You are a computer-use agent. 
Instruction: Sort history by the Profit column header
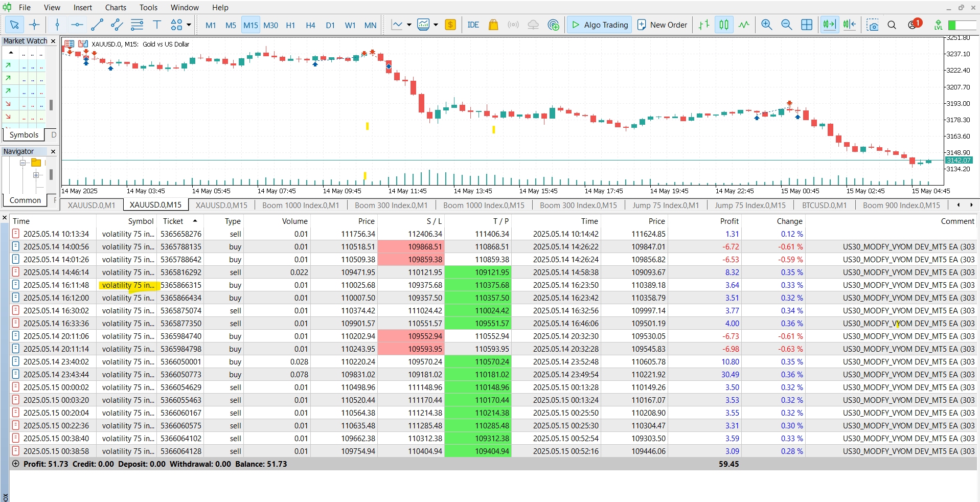click(x=729, y=221)
